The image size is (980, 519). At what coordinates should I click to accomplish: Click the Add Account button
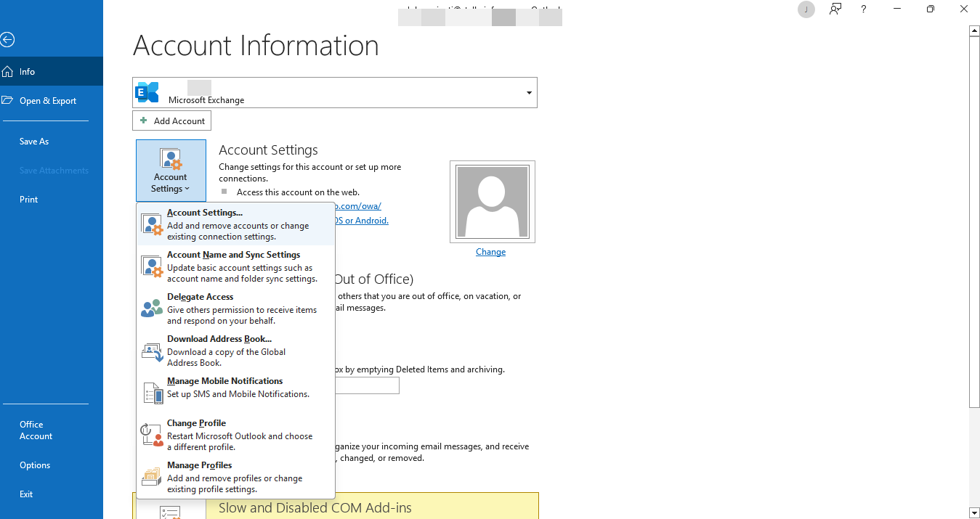171,120
